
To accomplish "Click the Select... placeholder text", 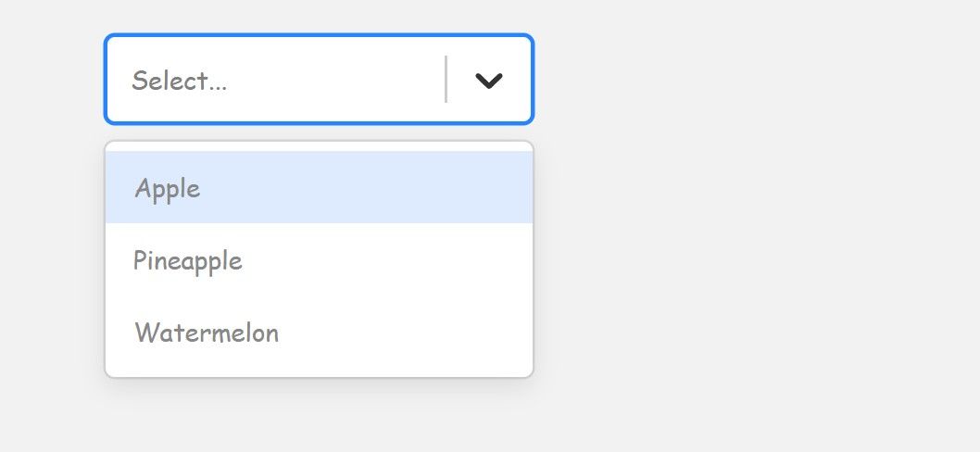I will click(x=180, y=81).
